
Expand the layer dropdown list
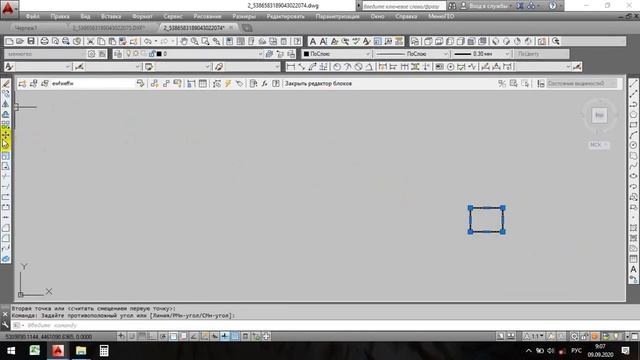coord(260,54)
